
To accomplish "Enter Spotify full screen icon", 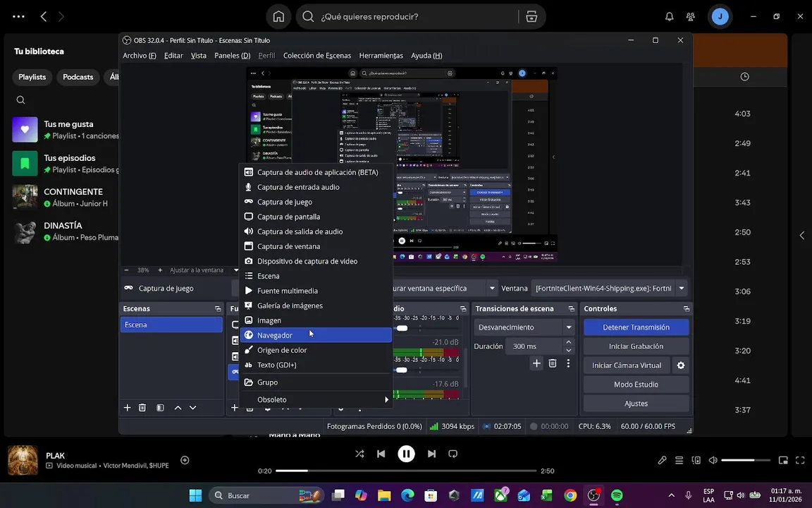I will pyautogui.click(x=800, y=460).
